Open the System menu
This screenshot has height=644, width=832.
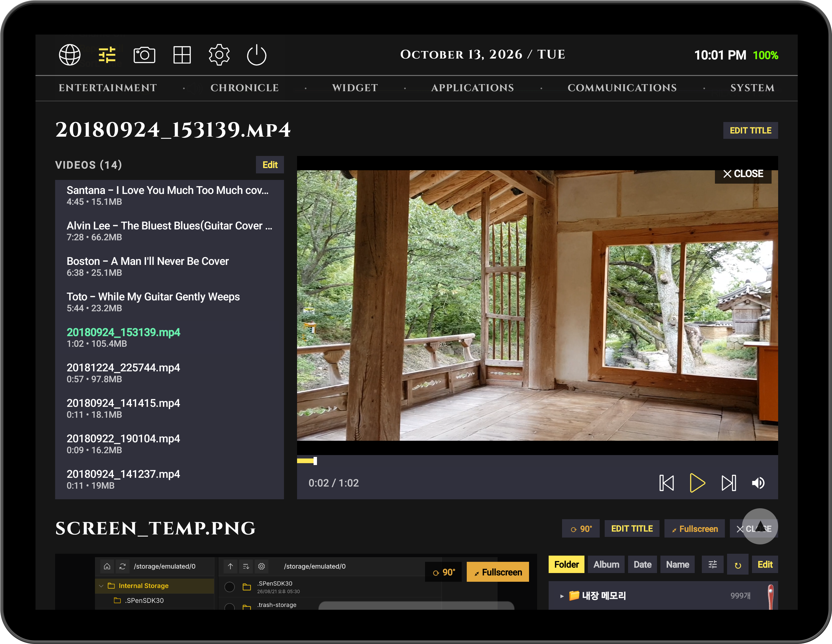(752, 87)
